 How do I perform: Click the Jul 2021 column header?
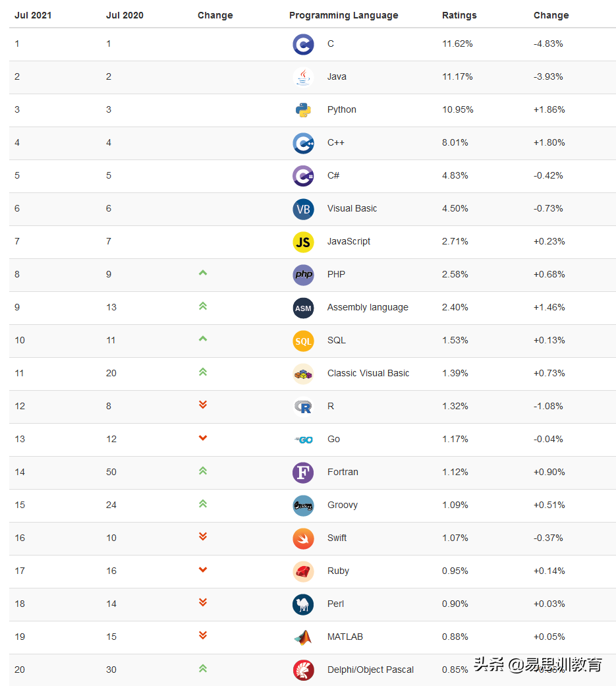[x=34, y=15]
